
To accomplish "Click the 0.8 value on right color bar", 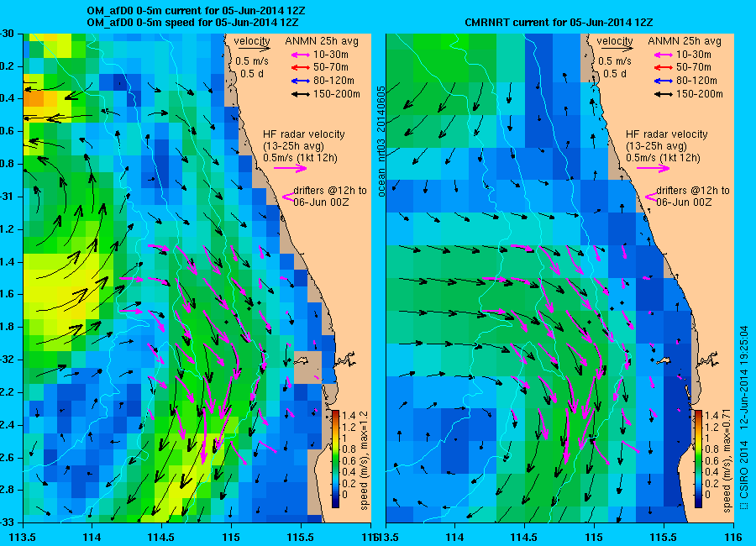I will [x=711, y=449].
